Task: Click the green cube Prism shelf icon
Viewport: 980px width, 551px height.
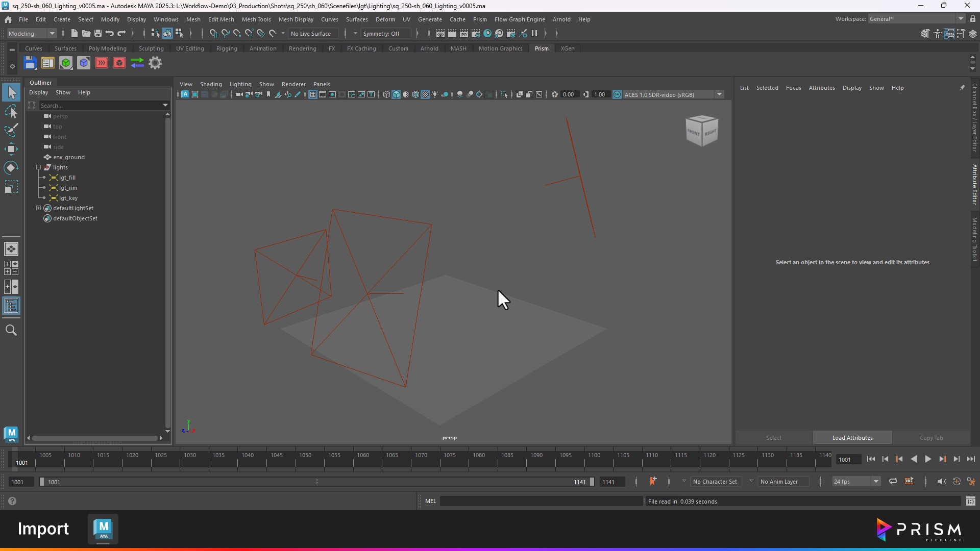Action: tap(66, 63)
